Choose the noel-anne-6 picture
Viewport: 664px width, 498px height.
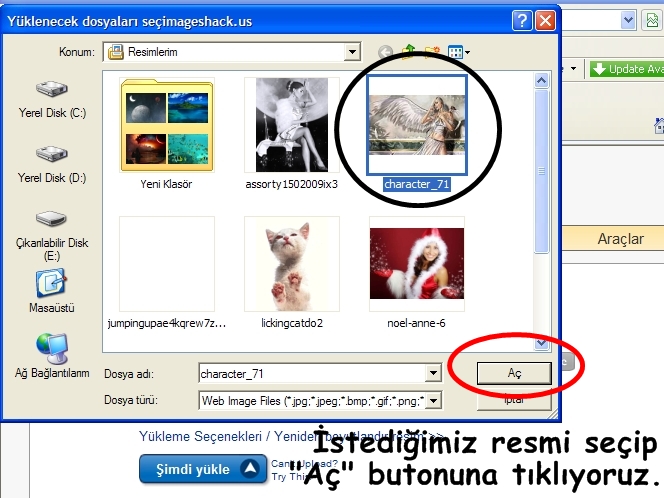click(x=416, y=265)
